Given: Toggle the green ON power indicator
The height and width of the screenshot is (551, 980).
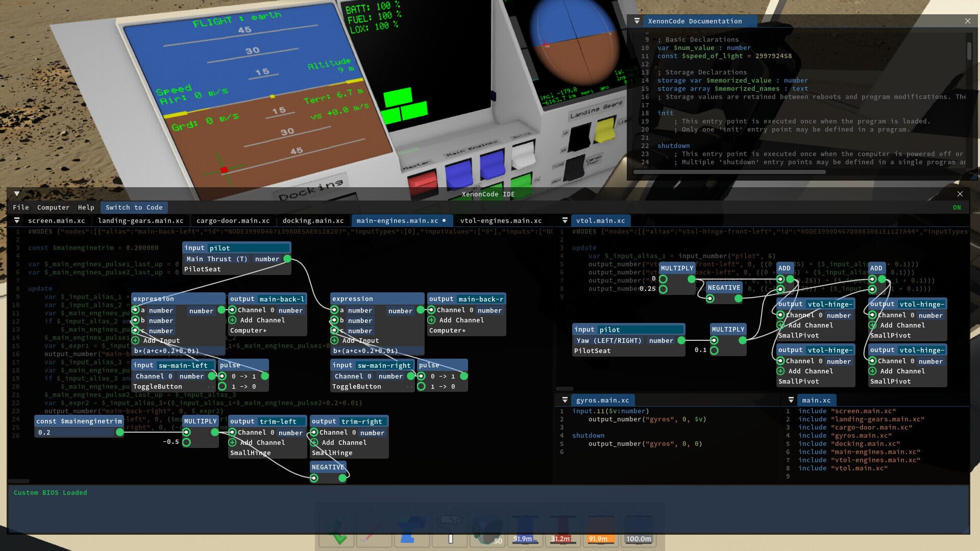Looking at the screenshot, I should coord(957,208).
